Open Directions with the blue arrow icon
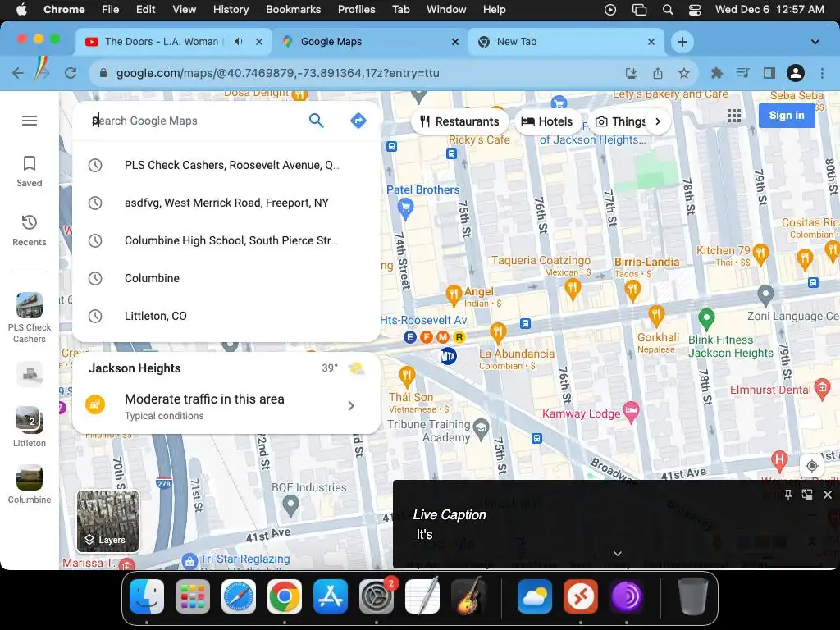The image size is (840, 630). [358, 121]
